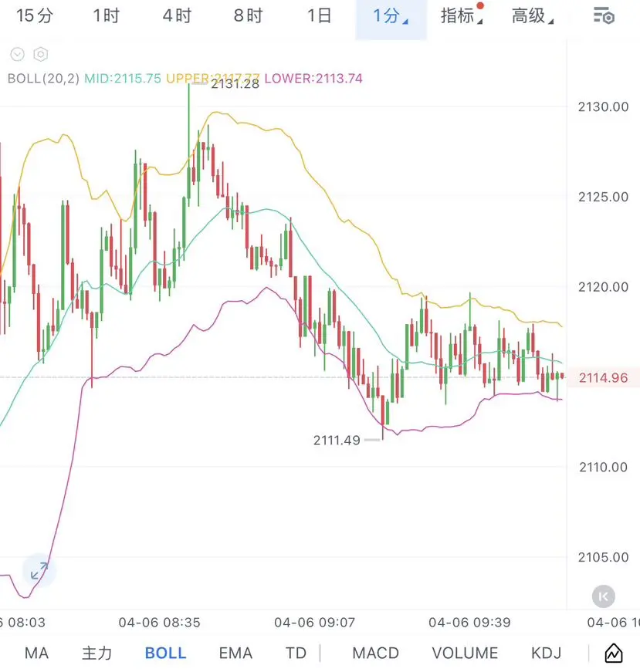This screenshot has height=672, width=640.
Task: Select the BOLL indicator
Action: (165, 653)
